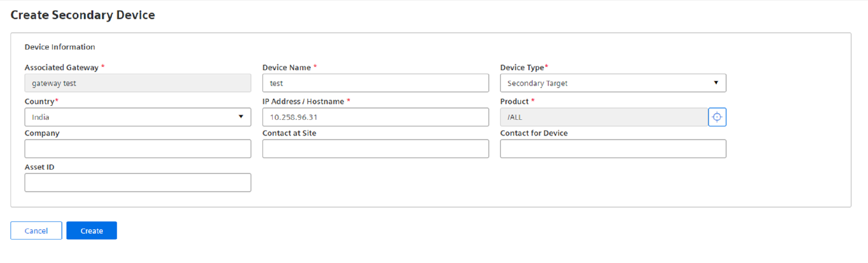This screenshot has width=868, height=263.
Task: Click the Associated Gateway field 'gateway test'
Action: point(138,83)
